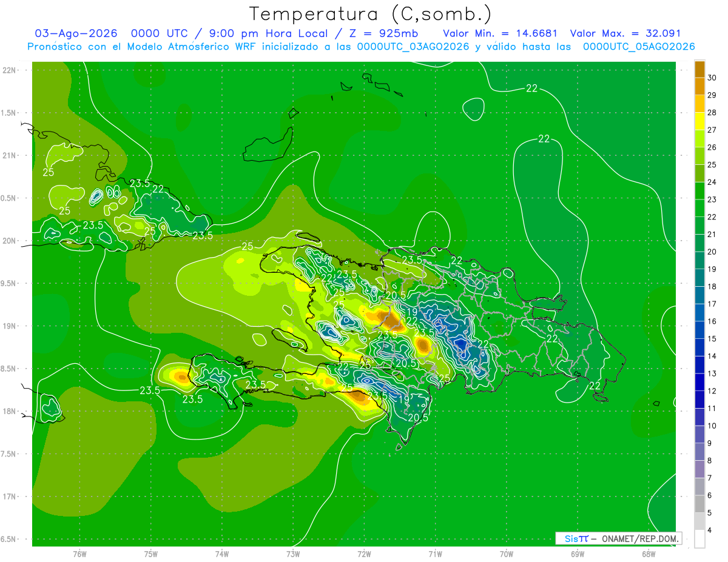
Task: Click the '21N' latitude axis label
Action: point(9,155)
